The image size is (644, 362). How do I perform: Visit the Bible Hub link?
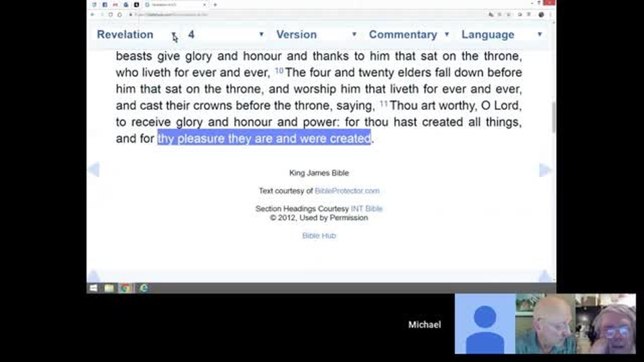click(x=319, y=235)
